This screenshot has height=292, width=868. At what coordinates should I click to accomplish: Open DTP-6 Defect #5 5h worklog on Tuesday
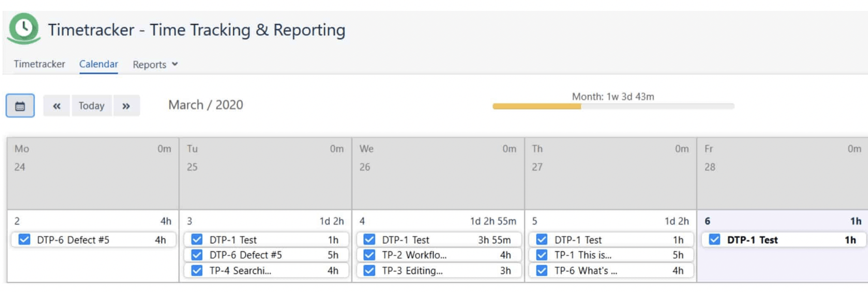pyautogui.click(x=266, y=255)
